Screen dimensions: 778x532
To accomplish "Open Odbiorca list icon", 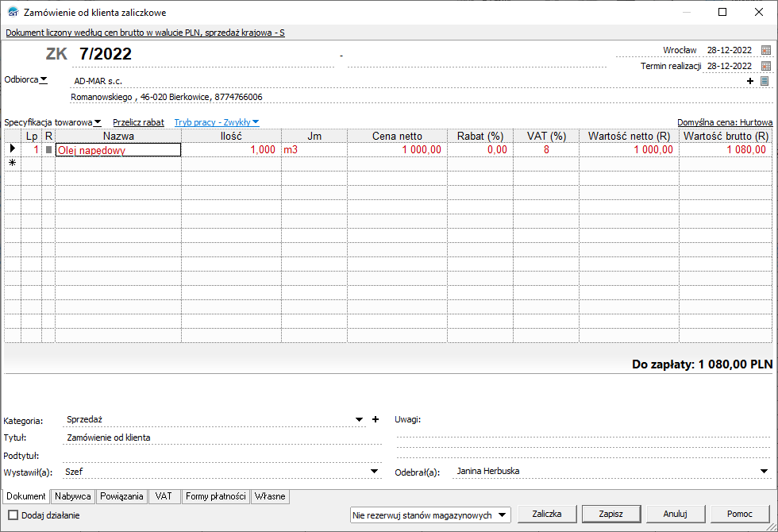I will [765, 81].
